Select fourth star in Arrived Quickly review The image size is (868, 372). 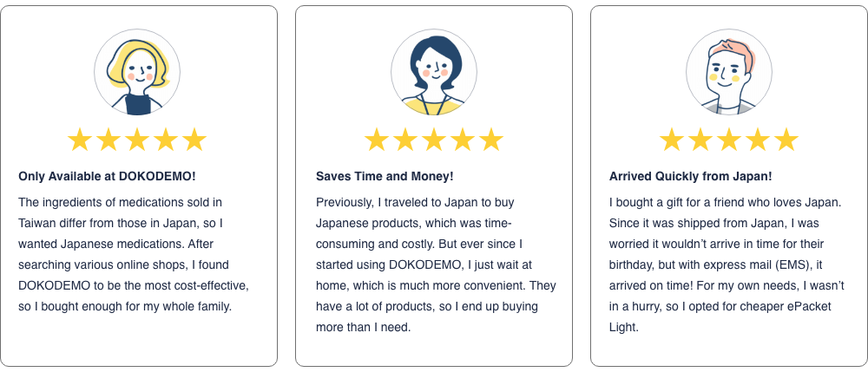click(x=758, y=140)
